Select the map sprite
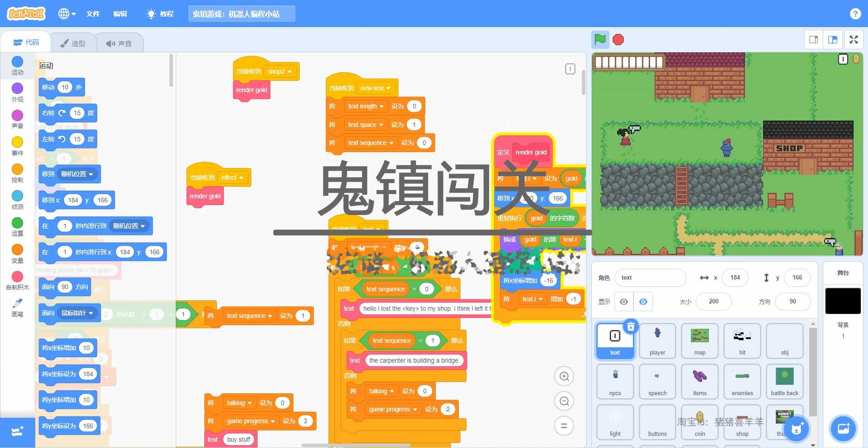Image resolution: width=868 pixels, height=448 pixels. tap(700, 341)
